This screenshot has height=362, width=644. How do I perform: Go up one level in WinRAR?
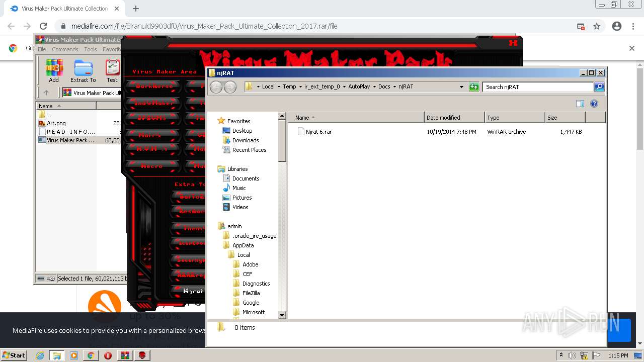pyautogui.click(x=46, y=93)
